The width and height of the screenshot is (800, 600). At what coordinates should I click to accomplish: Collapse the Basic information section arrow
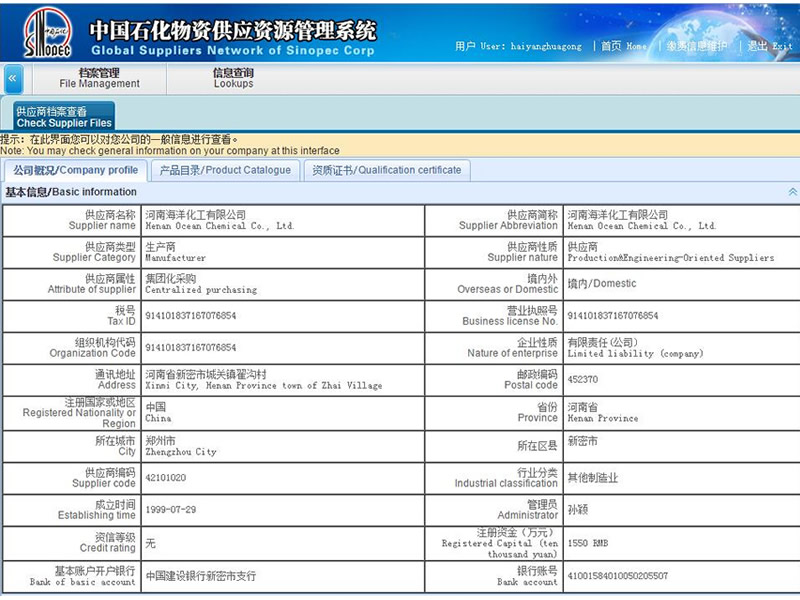pyautogui.click(x=792, y=192)
